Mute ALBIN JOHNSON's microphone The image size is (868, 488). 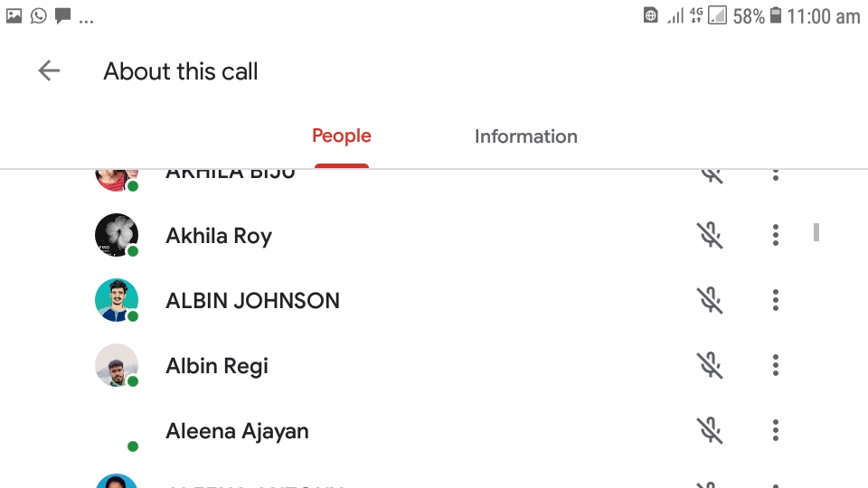point(711,301)
